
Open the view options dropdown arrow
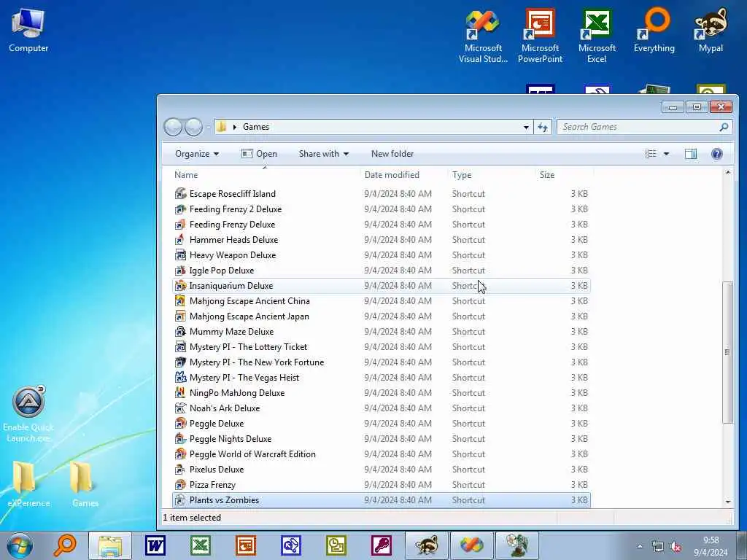667,154
